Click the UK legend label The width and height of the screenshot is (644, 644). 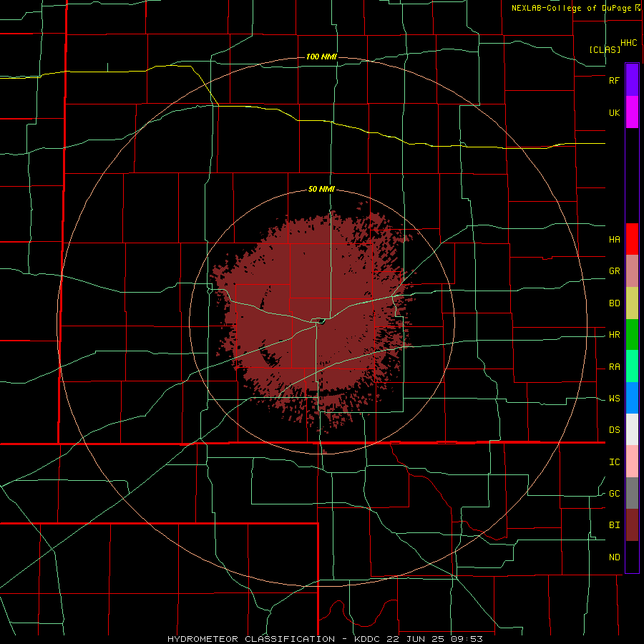click(x=614, y=112)
